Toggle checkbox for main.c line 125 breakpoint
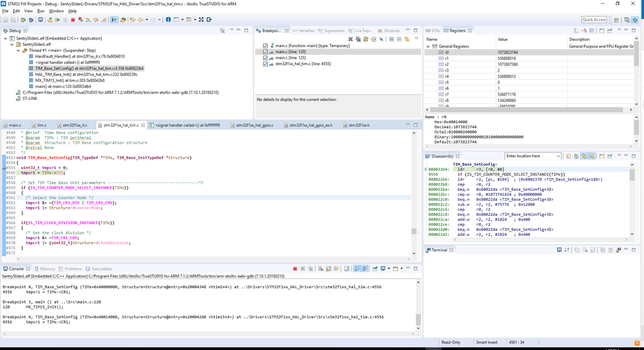 point(266,58)
